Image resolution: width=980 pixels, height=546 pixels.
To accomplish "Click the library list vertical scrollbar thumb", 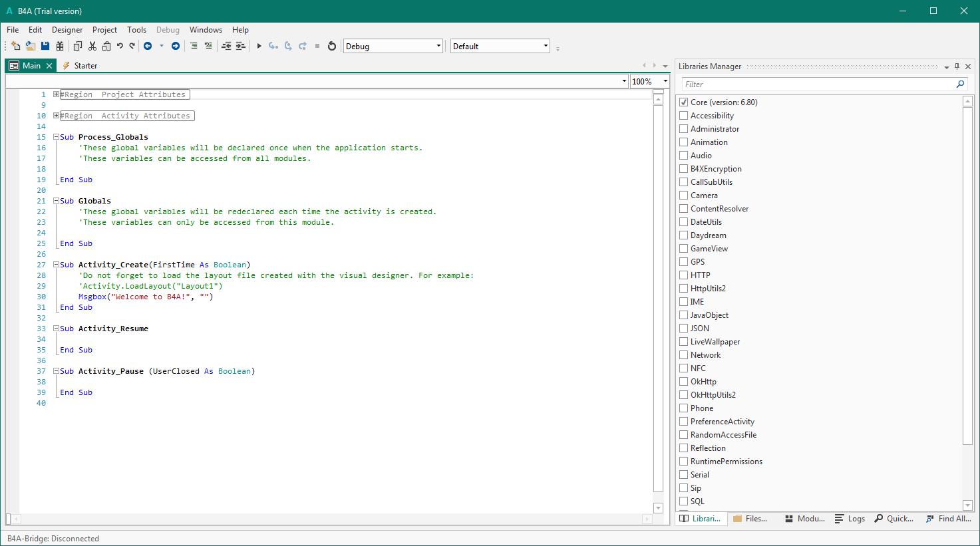I will coord(968,275).
